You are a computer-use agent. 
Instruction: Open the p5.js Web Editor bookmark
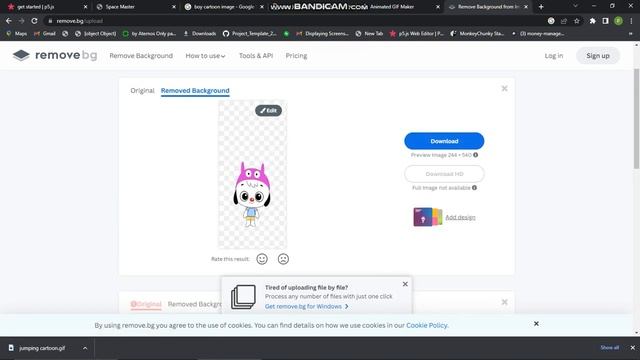[417, 33]
